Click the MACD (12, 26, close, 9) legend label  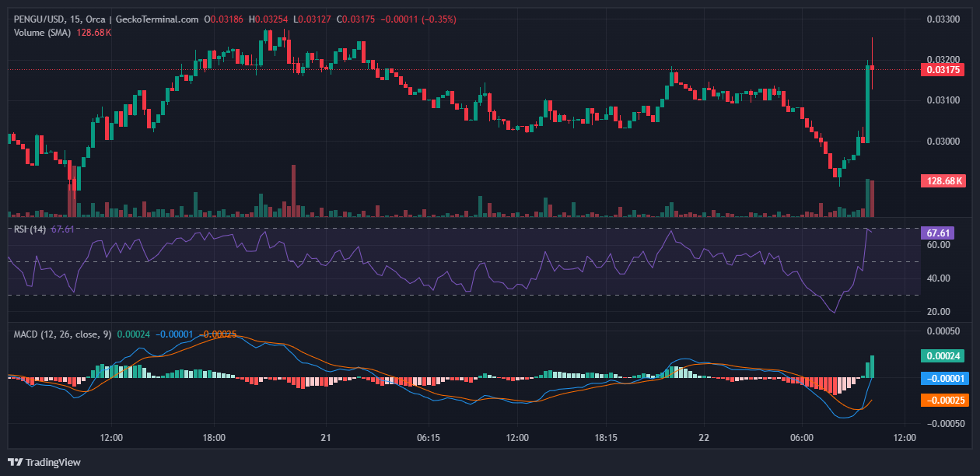click(62, 334)
